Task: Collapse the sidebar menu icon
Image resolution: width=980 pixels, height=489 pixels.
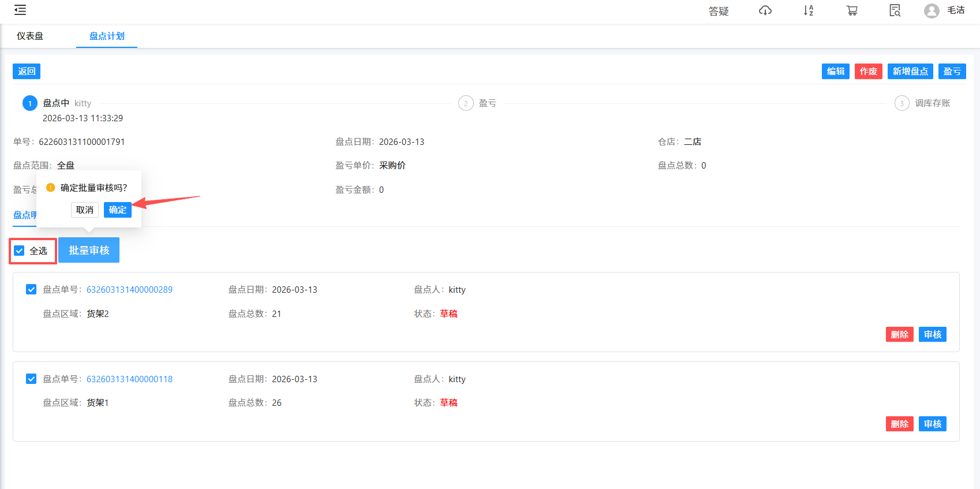Action: point(20,10)
